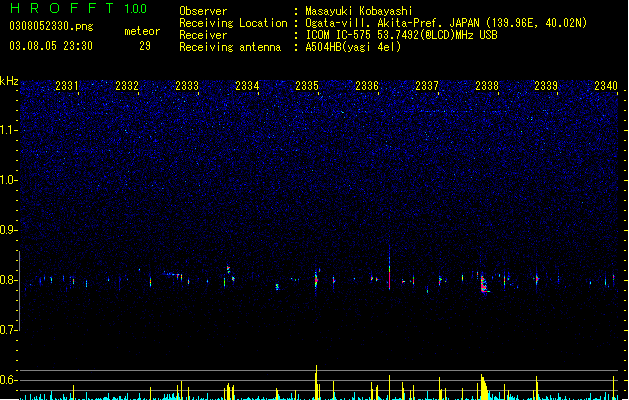Click the 2331 time marker label

67,86
